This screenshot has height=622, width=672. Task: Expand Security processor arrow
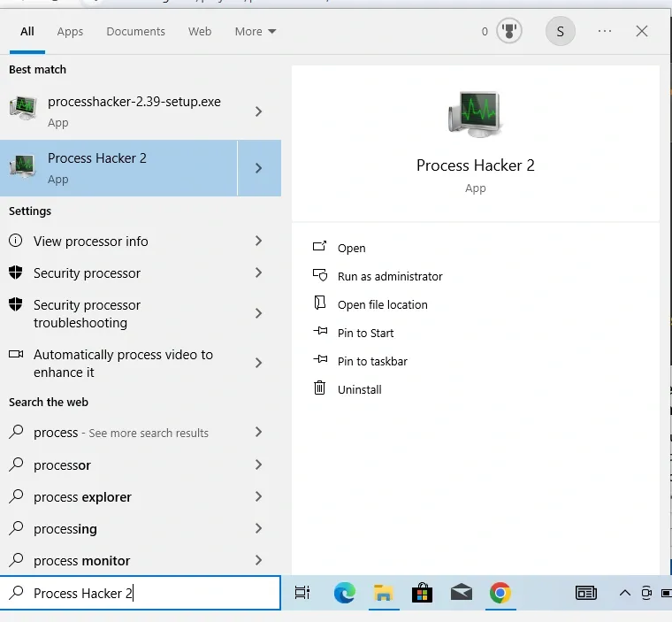[258, 273]
